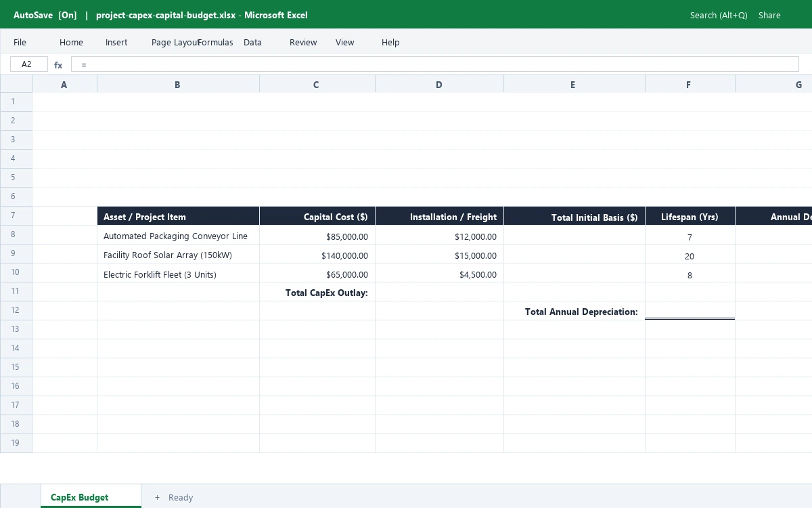Switch to the Data tab

click(252, 42)
